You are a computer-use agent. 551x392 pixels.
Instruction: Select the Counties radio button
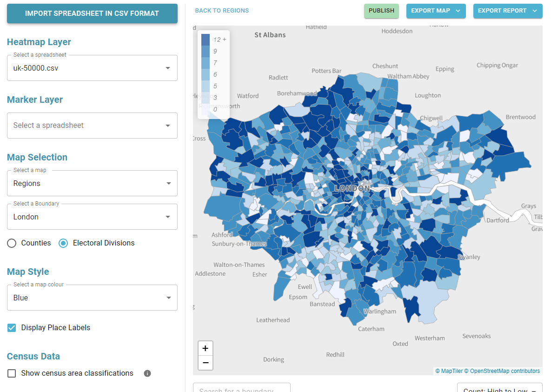click(12, 243)
